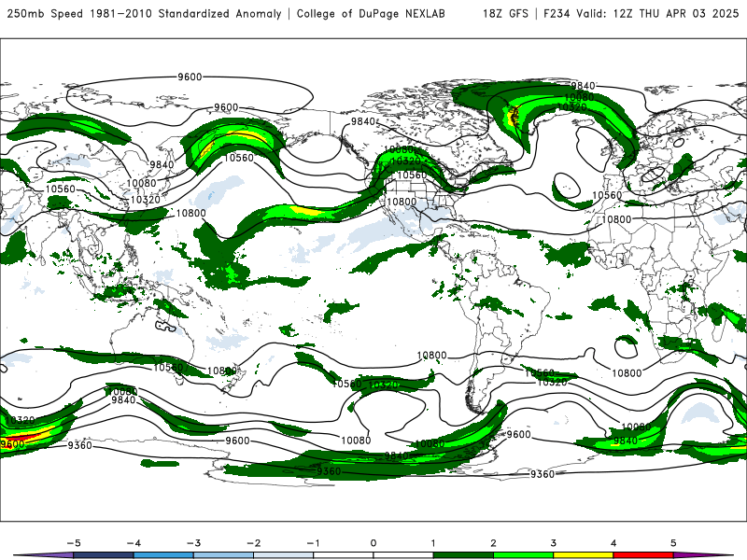Screen dimensions: 747x560
Task: Select the navy -5 to -4 colorbar segment
Action: pos(104,555)
